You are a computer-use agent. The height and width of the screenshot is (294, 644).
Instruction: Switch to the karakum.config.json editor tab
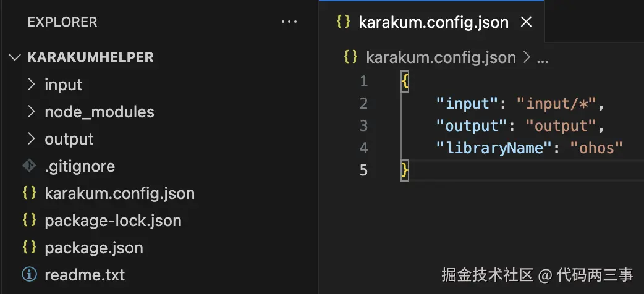433,23
